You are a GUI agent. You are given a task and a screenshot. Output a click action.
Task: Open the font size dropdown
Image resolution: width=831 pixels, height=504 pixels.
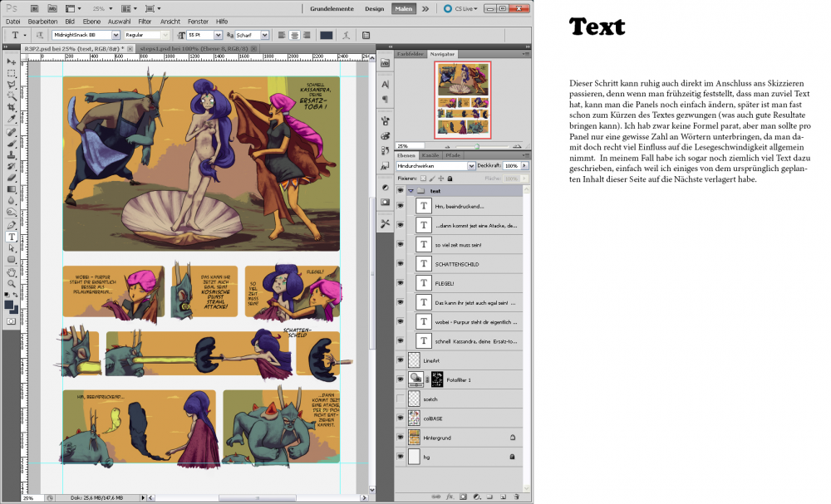218,35
